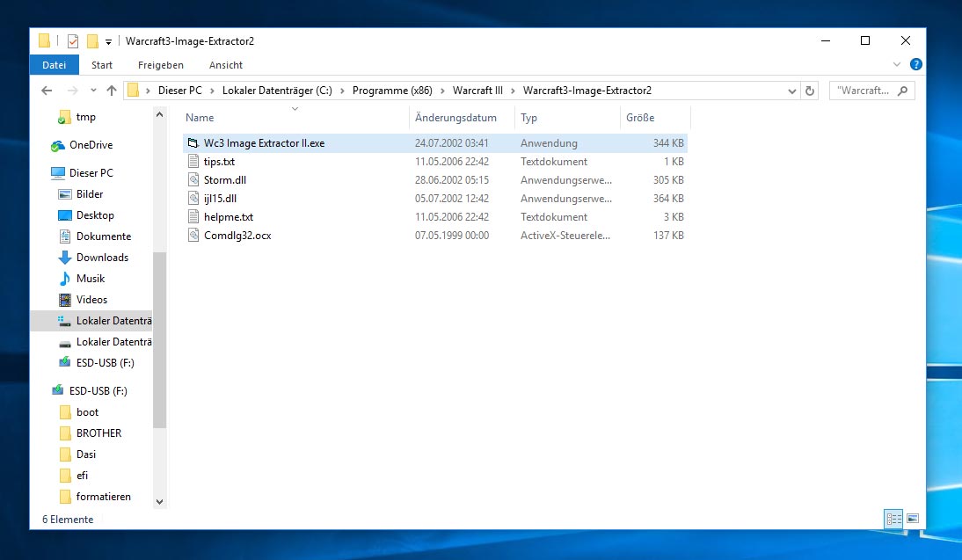Click the navigation pane scroll down arrow
Screen dimensions: 962x560
[159, 502]
